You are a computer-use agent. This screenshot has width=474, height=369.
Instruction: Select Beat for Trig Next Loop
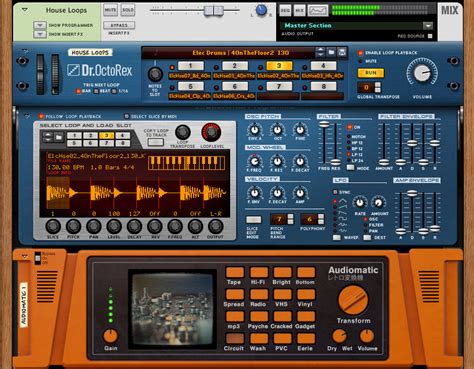(96, 91)
